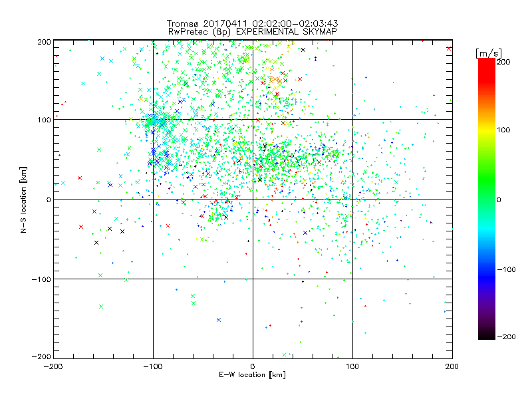Click the red cross marker in the top-right corner
The image size is (532, 399).
(x=449, y=49)
